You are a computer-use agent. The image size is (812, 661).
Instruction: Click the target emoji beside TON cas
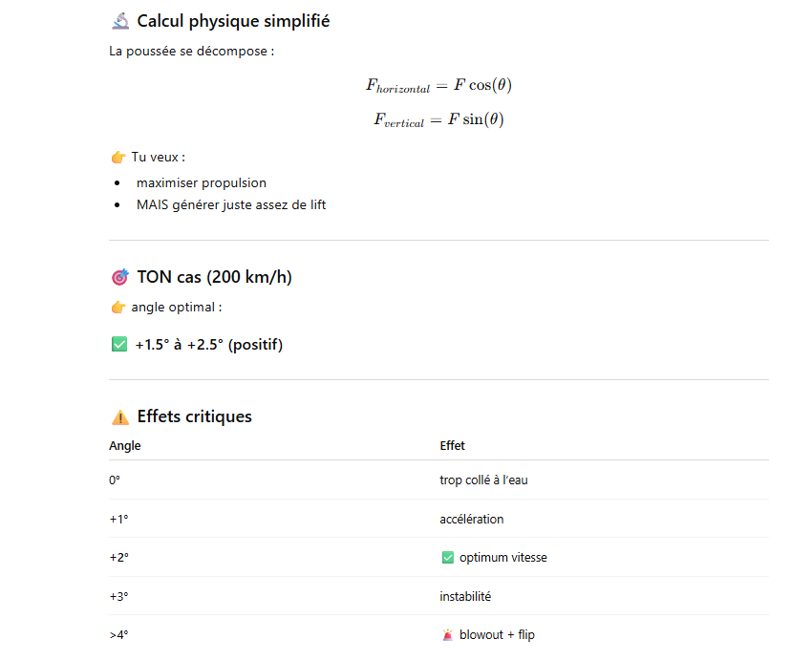point(119,278)
